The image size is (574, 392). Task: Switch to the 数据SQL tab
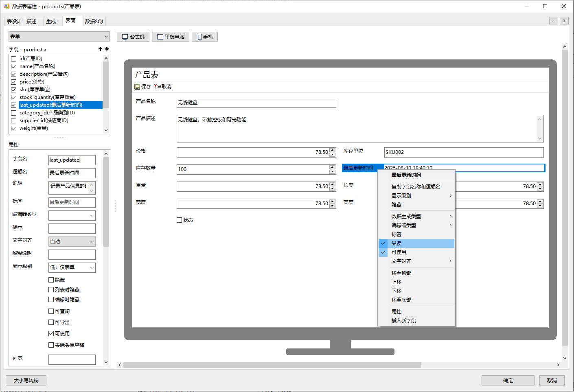click(94, 22)
